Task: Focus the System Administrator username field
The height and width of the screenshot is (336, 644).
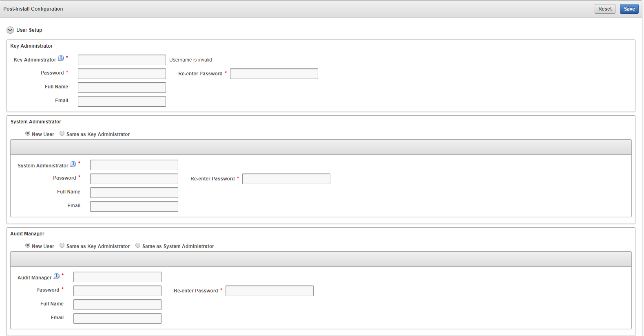Action: (x=134, y=165)
